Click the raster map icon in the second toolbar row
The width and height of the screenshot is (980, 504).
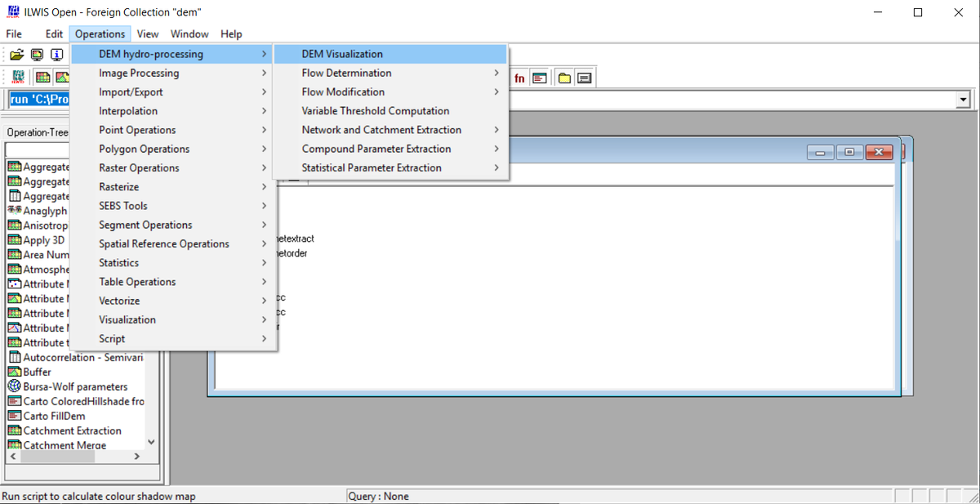click(42, 76)
